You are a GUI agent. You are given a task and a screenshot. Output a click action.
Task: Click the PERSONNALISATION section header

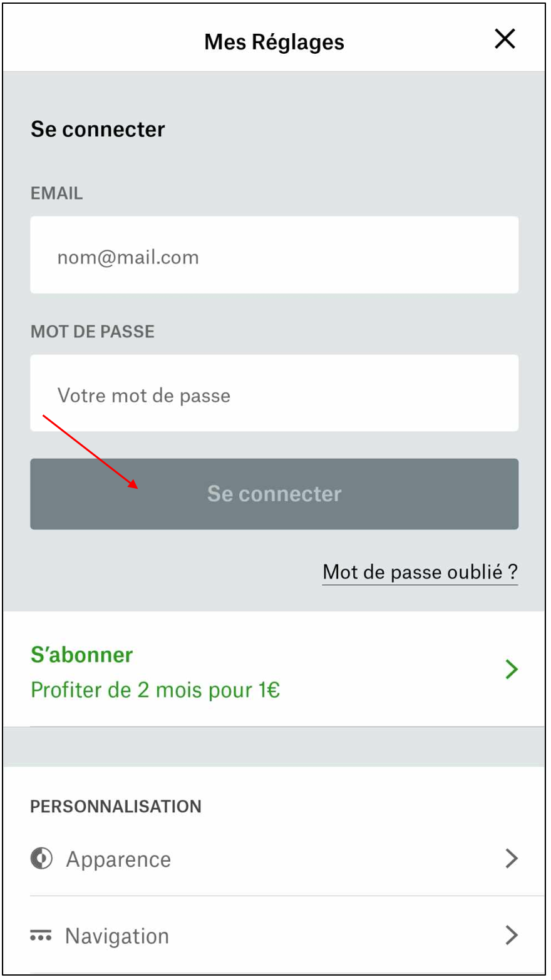tap(116, 806)
